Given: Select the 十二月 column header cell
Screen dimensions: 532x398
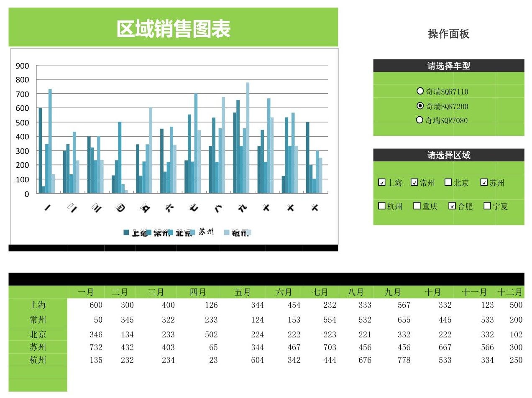Looking at the screenshot, I should pyautogui.click(x=510, y=292).
